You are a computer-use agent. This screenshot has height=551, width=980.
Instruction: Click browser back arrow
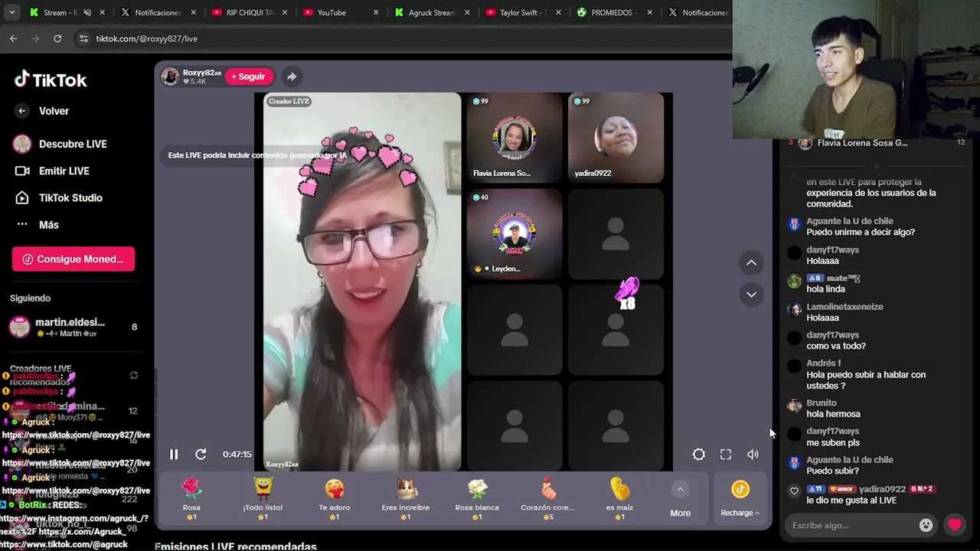pyautogui.click(x=14, y=38)
